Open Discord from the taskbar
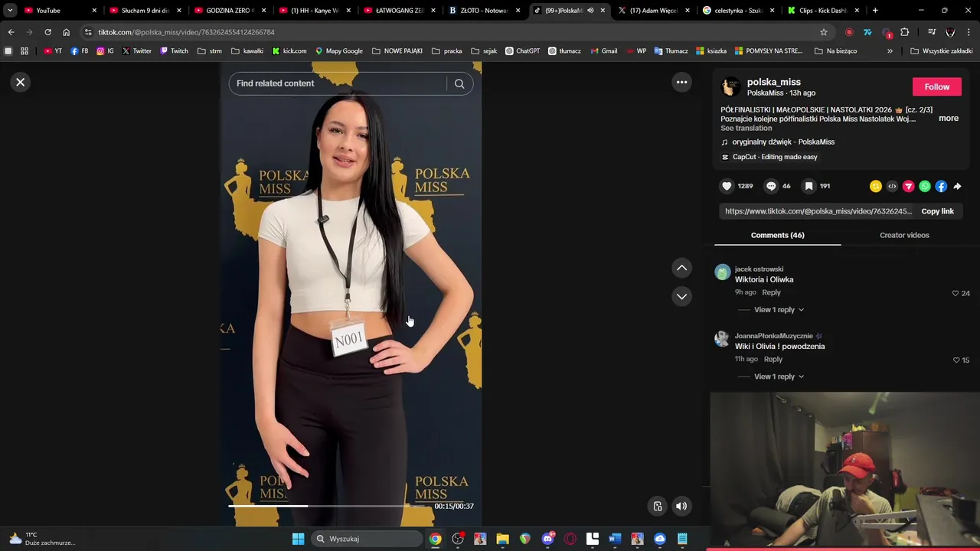The height and width of the screenshot is (551, 980). click(x=547, y=539)
